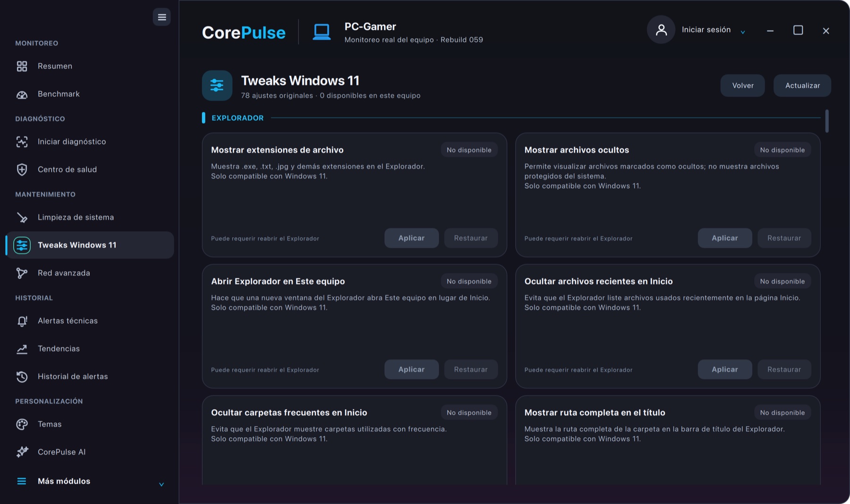Open Red avanzada from the sidebar
850x504 pixels.
(x=90, y=273)
